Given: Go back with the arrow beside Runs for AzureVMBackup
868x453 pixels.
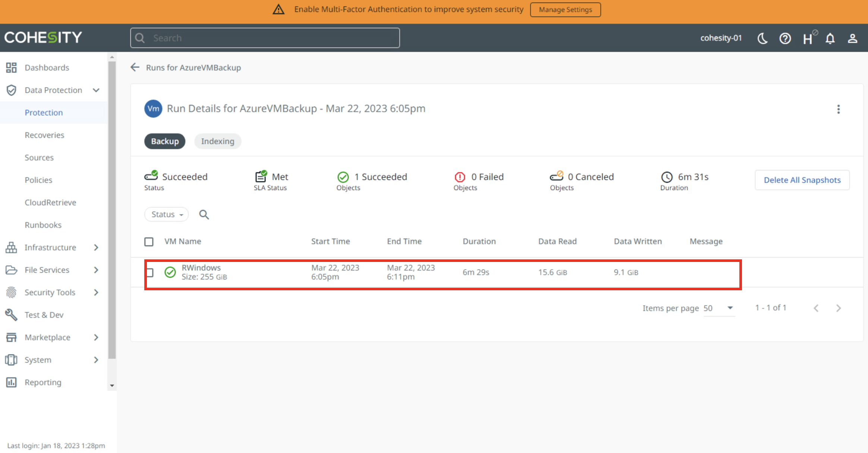Looking at the screenshot, I should [135, 67].
